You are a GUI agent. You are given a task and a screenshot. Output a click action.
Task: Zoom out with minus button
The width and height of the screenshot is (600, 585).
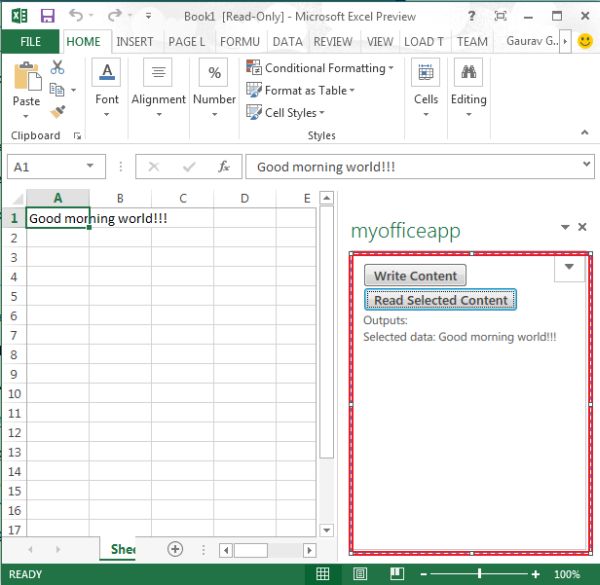pos(423,574)
